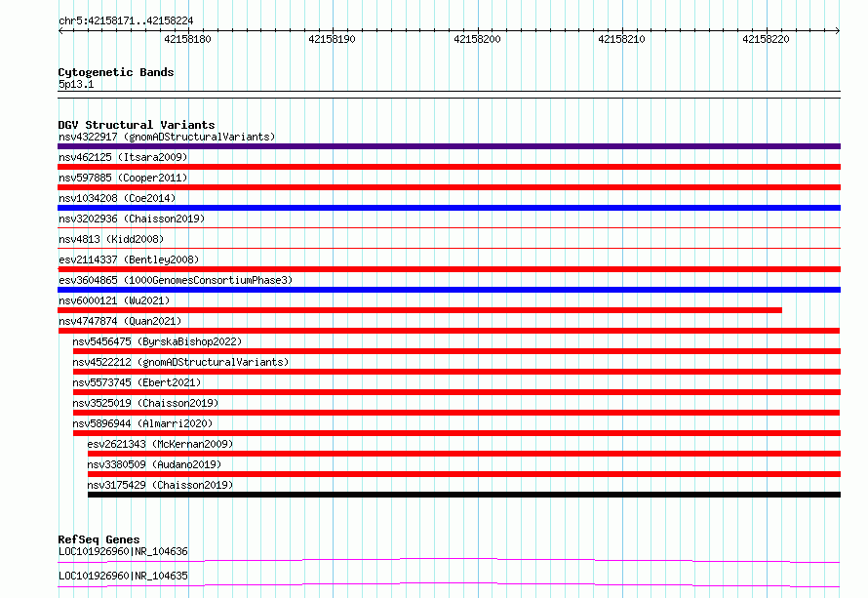Click the magenta NR_104636 gene line
868x598 pixels.
[x=449, y=560]
